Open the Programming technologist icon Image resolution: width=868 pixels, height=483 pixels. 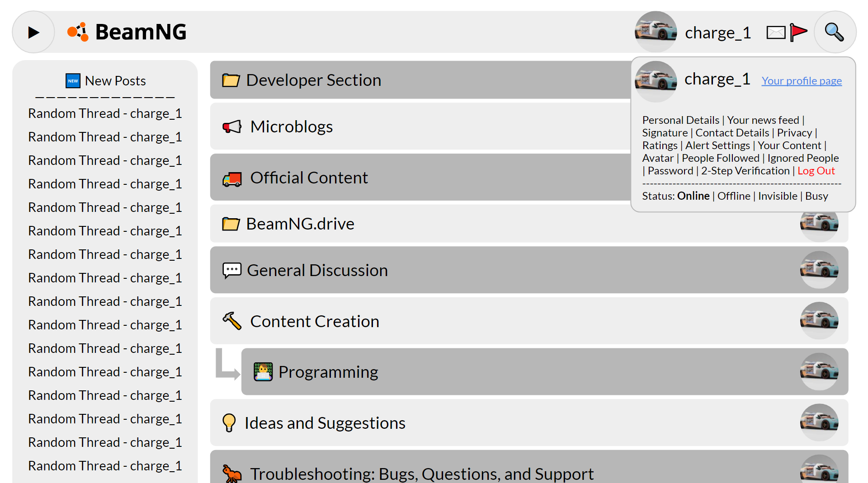263,372
